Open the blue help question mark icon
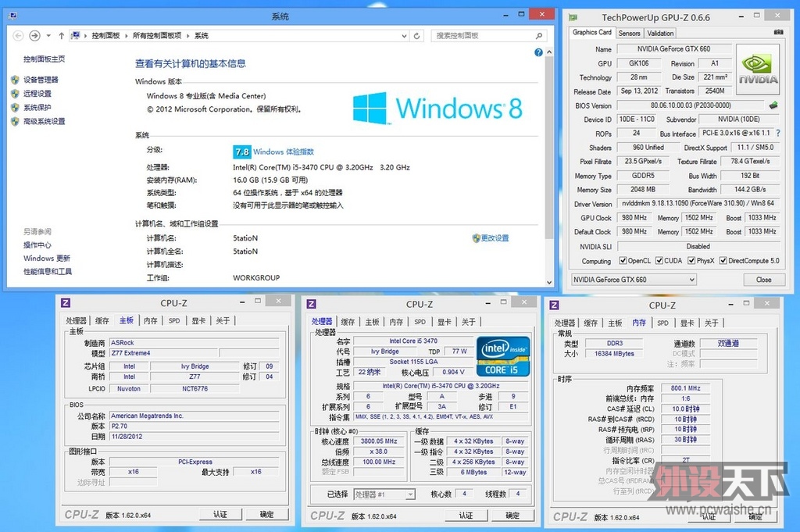 pos(538,52)
